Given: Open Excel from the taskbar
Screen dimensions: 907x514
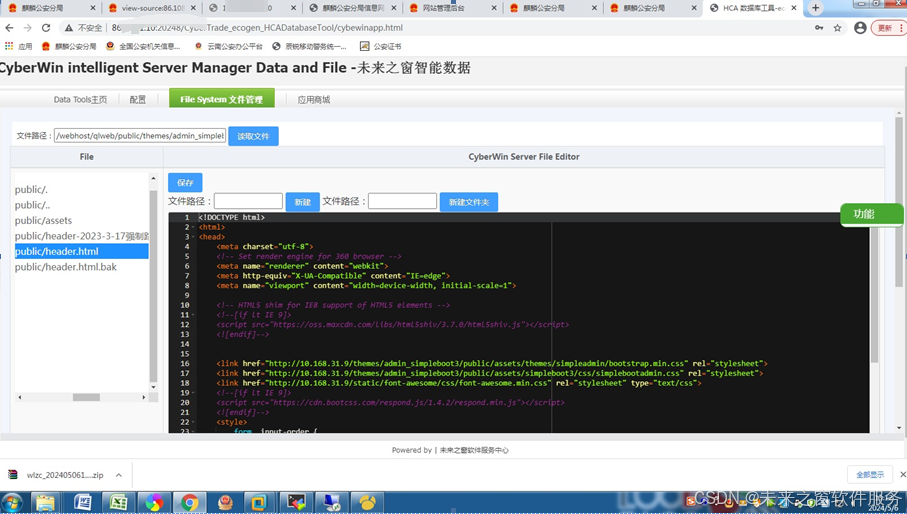Looking at the screenshot, I should 119,502.
